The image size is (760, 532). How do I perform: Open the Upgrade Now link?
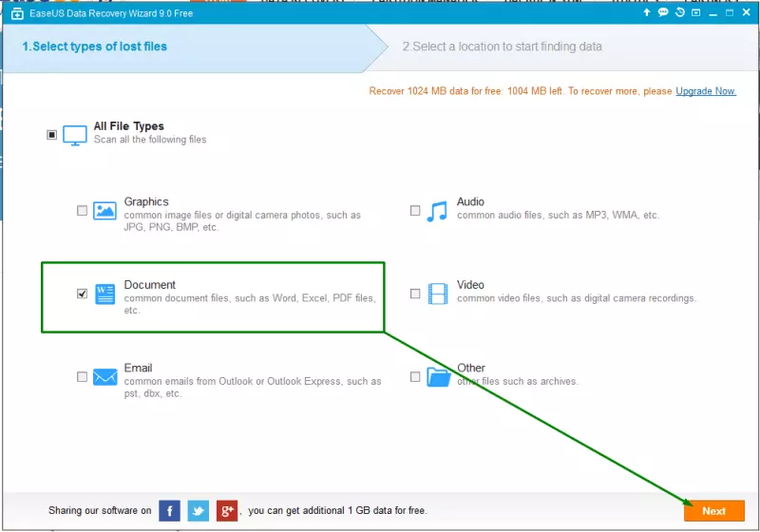coord(705,91)
